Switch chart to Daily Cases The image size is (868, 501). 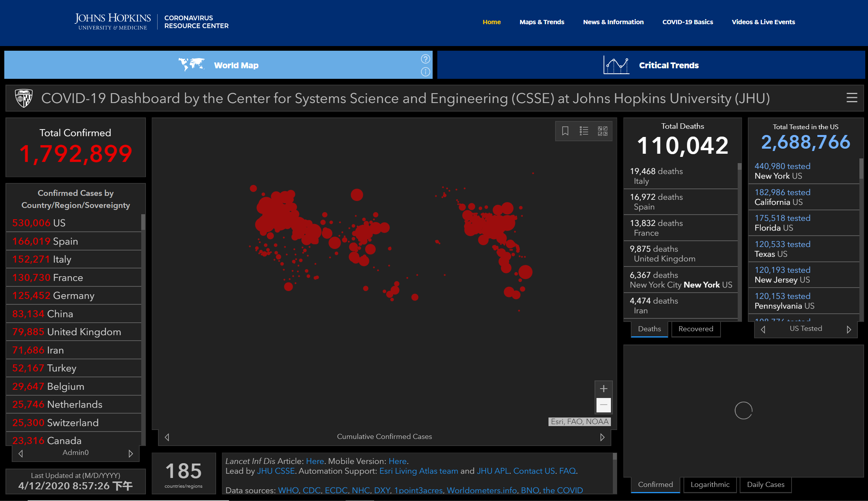765,485
